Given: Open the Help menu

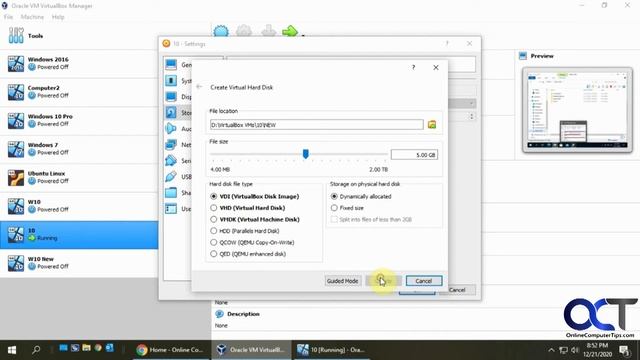Looking at the screenshot, I should 58,17.
